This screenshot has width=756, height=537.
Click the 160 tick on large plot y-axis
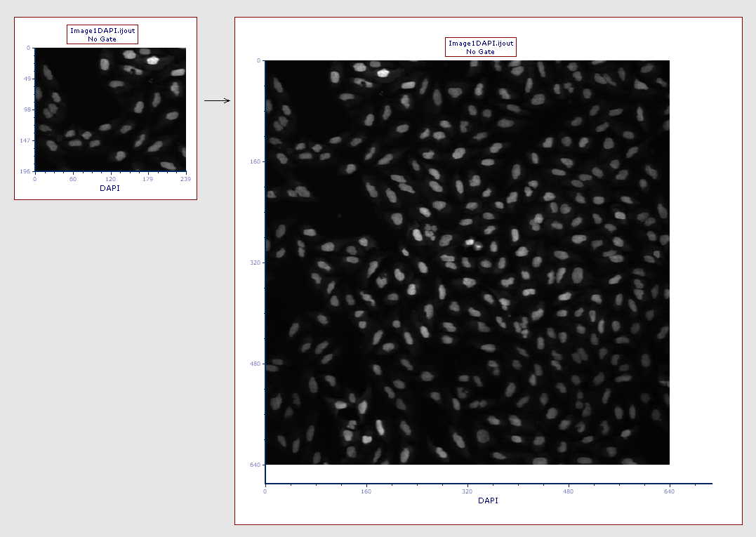tap(255, 161)
